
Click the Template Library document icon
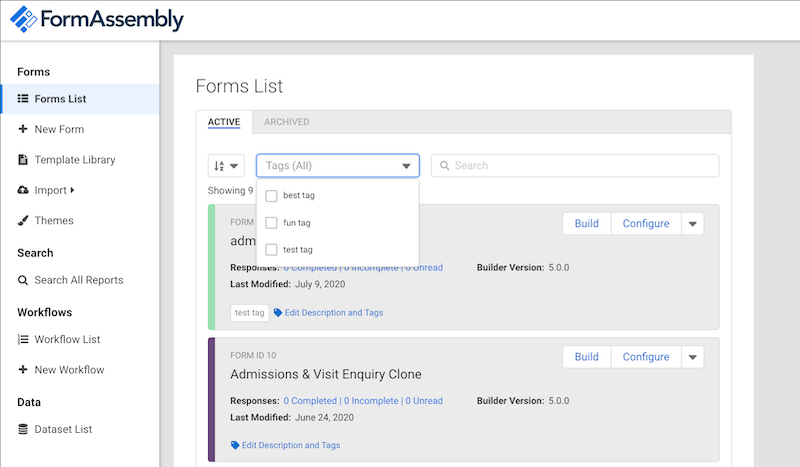[x=22, y=160]
